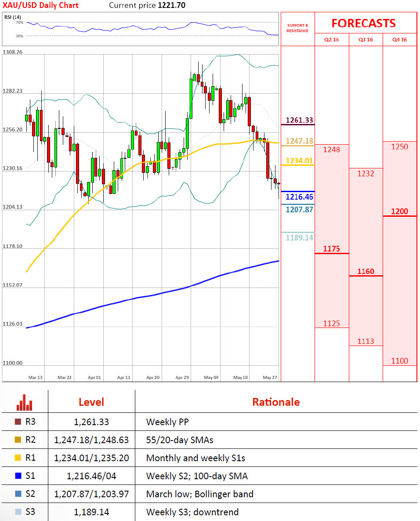Click the Q2 forecast high value 1248
This screenshot has width=420, height=521.
tap(331, 149)
